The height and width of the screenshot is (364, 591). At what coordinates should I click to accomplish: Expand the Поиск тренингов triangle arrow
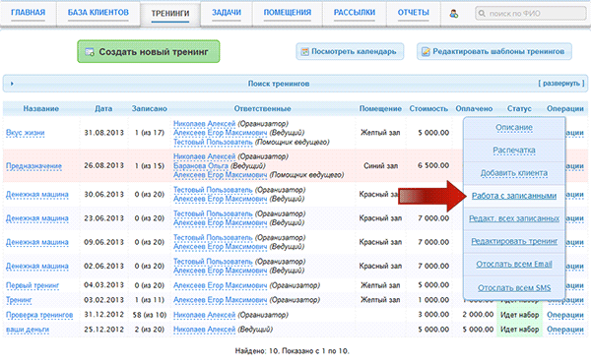[x=12, y=84]
